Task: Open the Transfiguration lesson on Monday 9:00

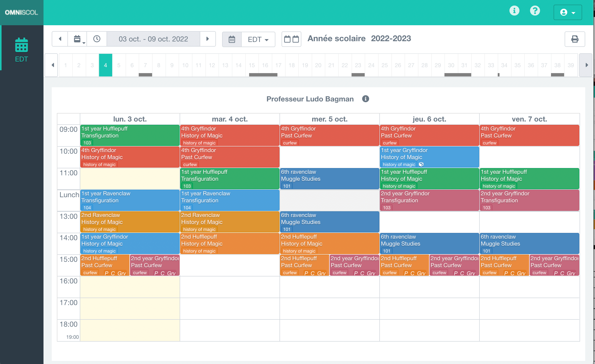Action: point(129,135)
